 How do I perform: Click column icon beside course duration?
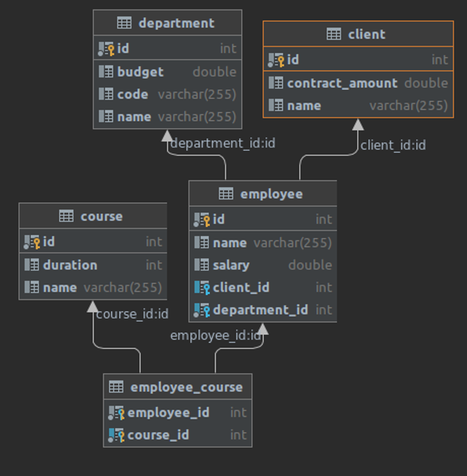tap(32, 265)
